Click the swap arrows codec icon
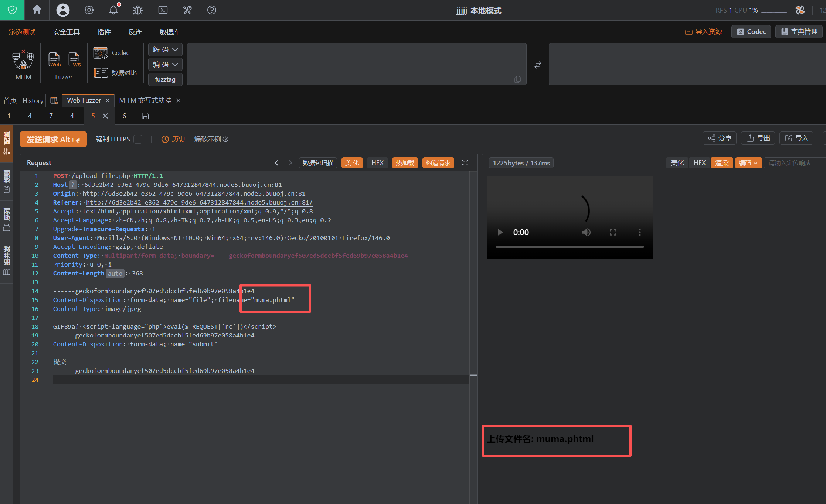 coord(538,65)
